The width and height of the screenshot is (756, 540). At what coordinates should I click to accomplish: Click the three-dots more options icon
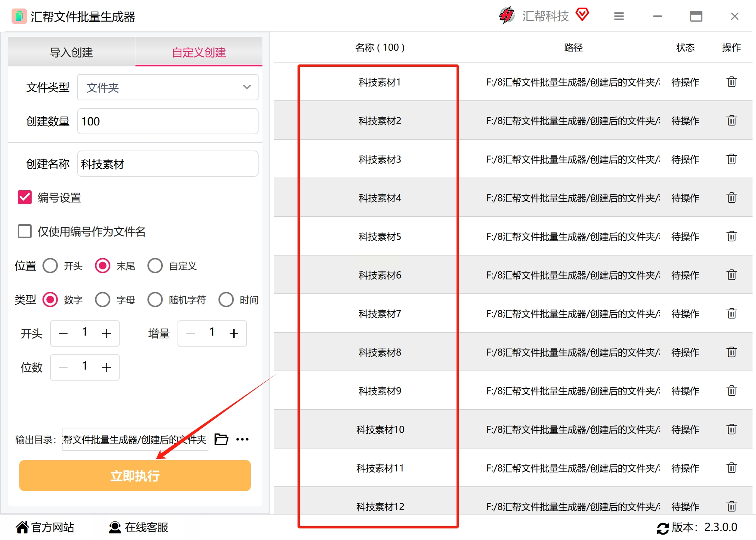tap(242, 439)
